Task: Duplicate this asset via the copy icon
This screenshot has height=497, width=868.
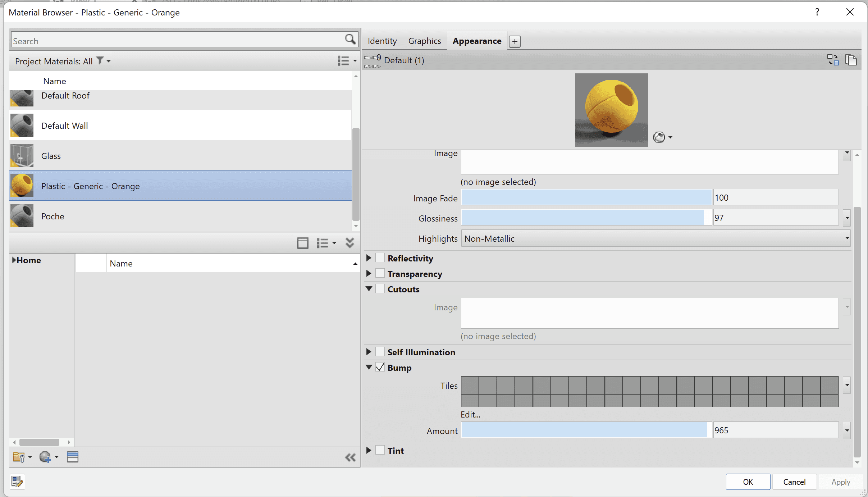Action: [x=851, y=60]
